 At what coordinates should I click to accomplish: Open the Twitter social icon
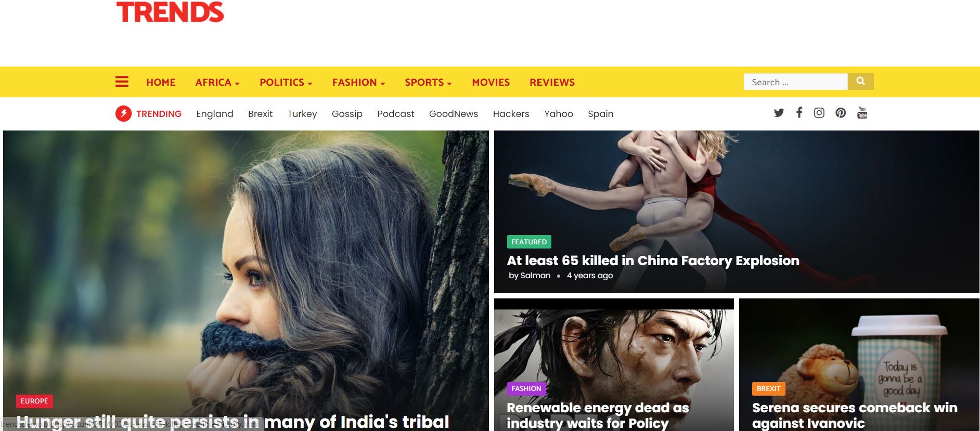pyautogui.click(x=779, y=113)
